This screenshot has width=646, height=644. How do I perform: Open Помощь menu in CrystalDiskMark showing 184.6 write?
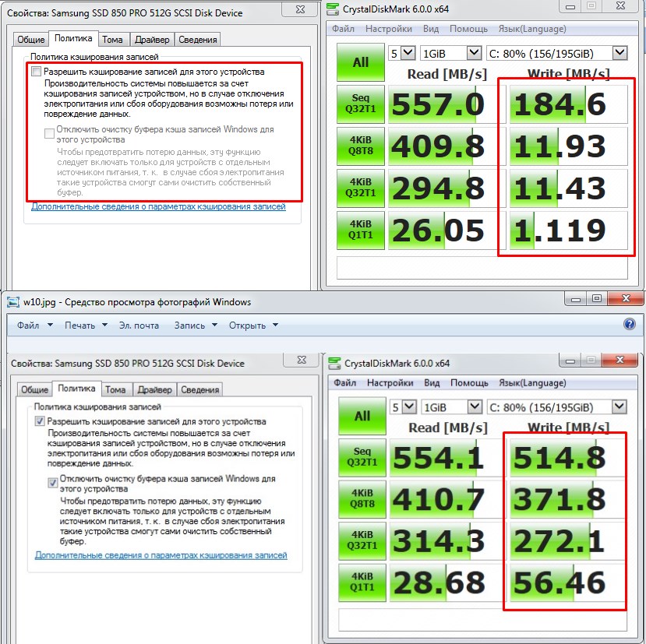pos(468,29)
